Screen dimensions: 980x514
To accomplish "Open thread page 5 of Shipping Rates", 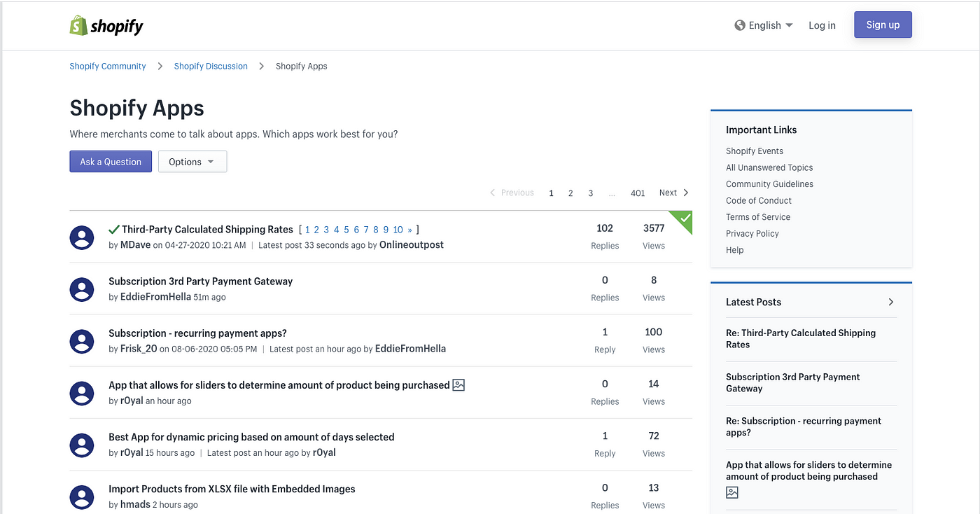I will tap(346, 230).
